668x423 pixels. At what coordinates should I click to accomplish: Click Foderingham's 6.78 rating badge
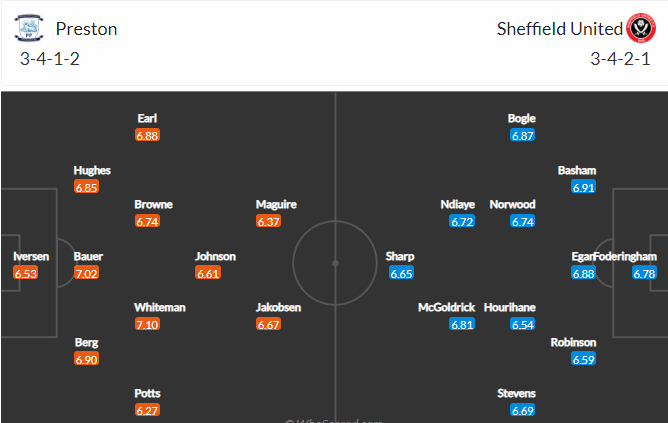click(644, 273)
